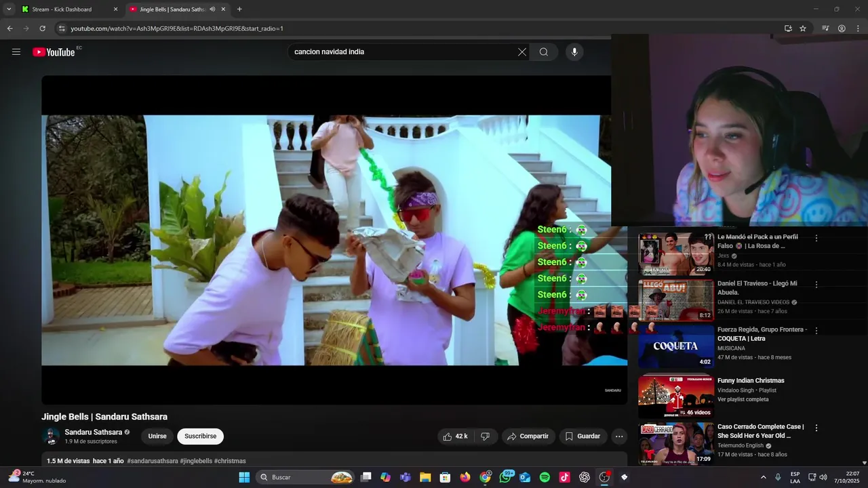Open the clock showing 22:07
Viewport: 868px width, 488px height.
coord(847,477)
